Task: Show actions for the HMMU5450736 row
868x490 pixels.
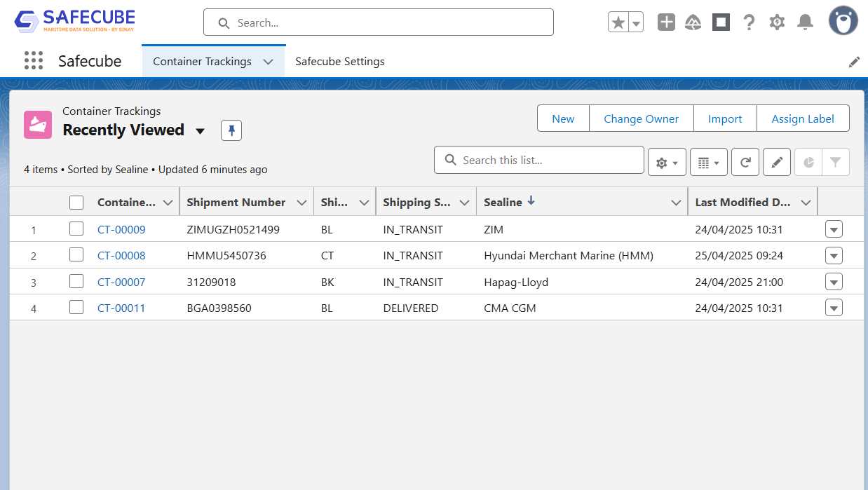Action: [834, 256]
